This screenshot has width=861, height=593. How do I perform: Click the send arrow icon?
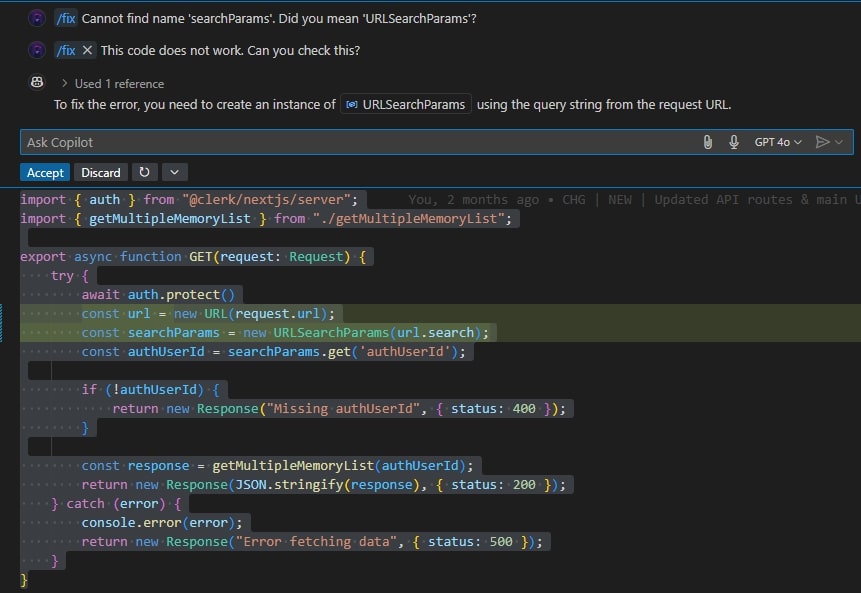point(822,142)
